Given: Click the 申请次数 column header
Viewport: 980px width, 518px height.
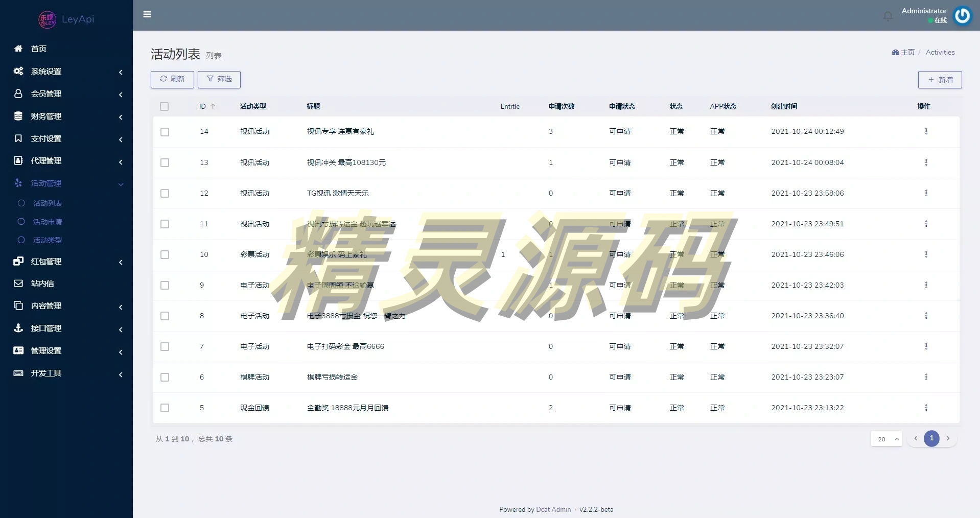Looking at the screenshot, I should coord(562,106).
